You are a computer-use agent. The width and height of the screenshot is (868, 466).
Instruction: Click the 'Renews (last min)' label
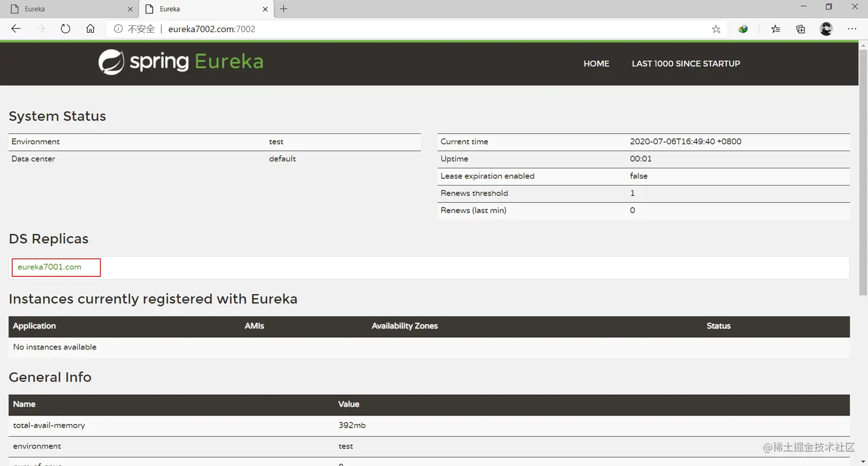coord(474,211)
